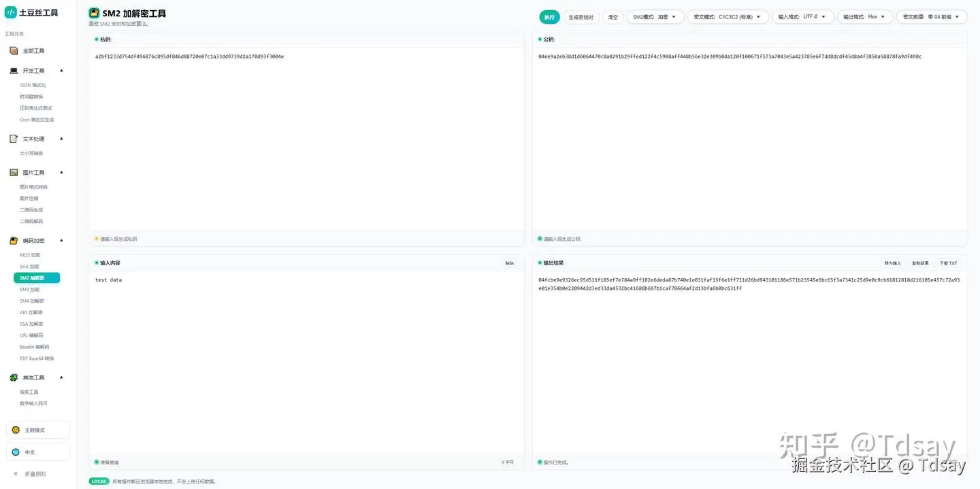The image size is (980, 489).
Task: Click the 清空 button
Action: pyautogui.click(x=612, y=17)
